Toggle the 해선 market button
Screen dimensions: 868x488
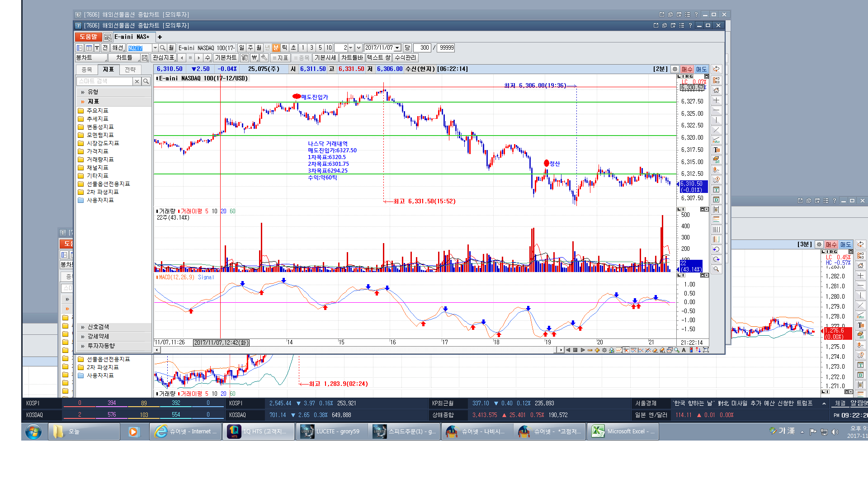118,48
